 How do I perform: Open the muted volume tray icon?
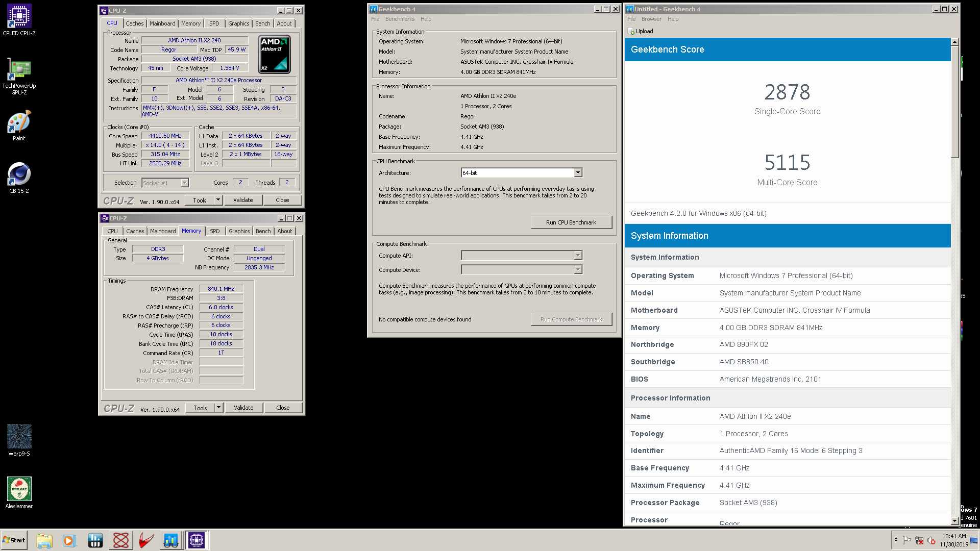pyautogui.click(x=932, y=540)
